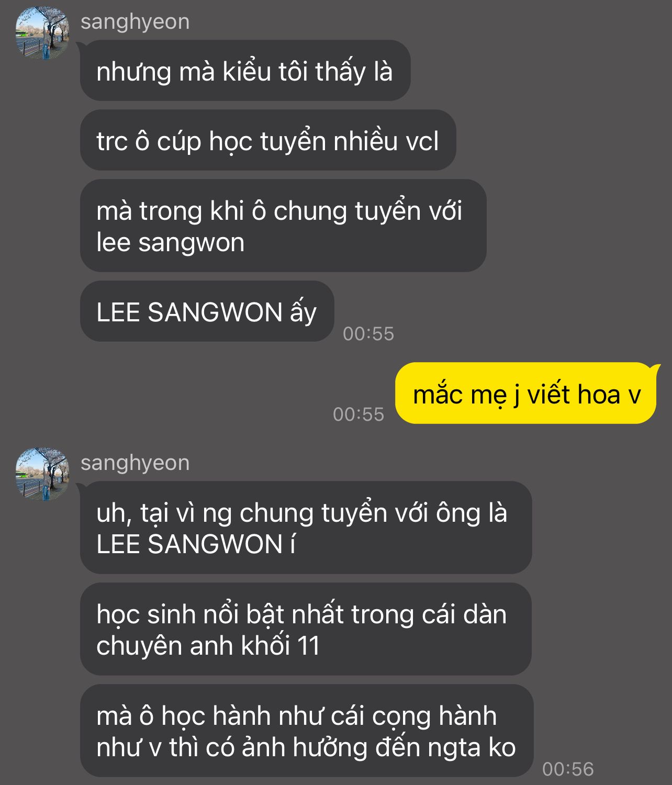672x785 pixels.
Task: Select the message 'nhưng mà kiểu tôi thấy là'
Action: click(245, 71)
